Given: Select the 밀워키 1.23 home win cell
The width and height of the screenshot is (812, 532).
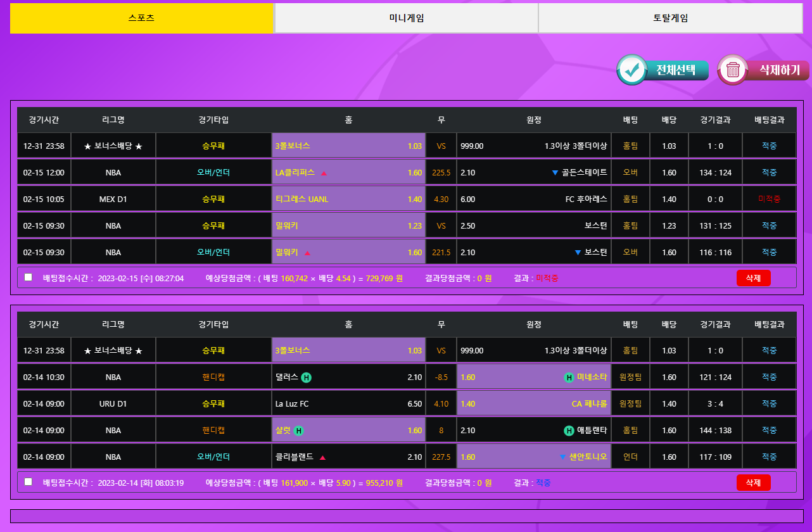Looking at the screenshot, I should click(348, 225).
